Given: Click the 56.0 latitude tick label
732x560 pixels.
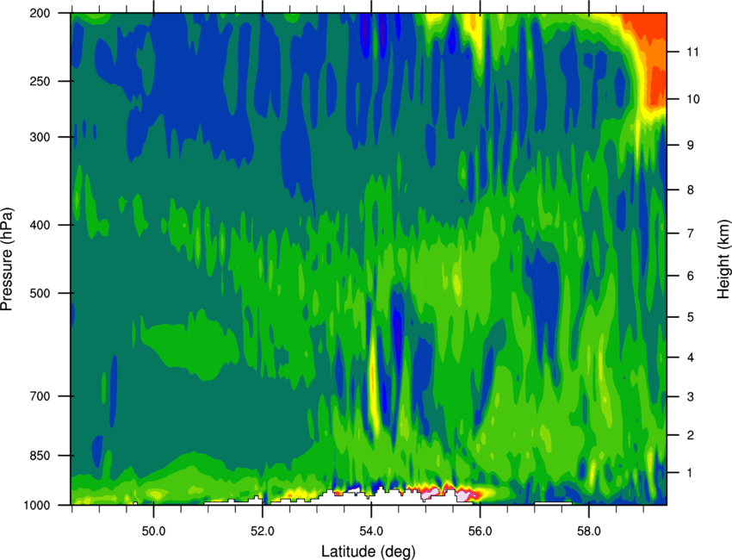Looking at the screenshot, I should (480, 532).
